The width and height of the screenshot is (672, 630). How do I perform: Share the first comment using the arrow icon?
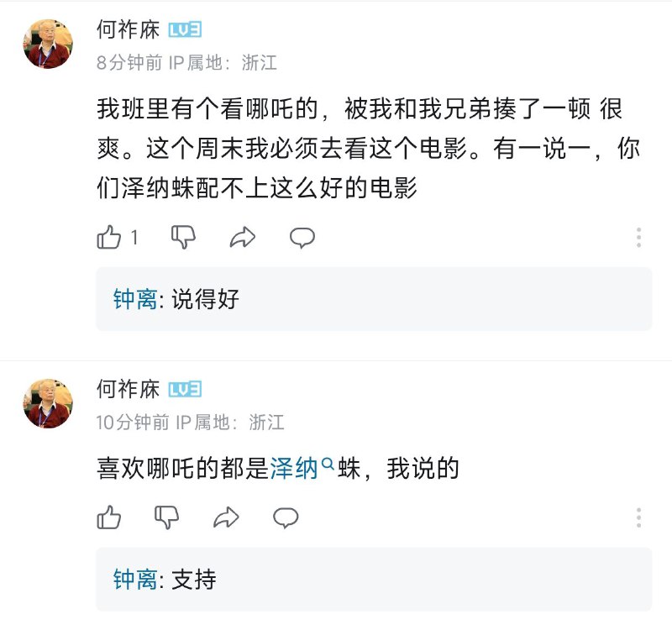pyautogui.click(x=242, y=238)
